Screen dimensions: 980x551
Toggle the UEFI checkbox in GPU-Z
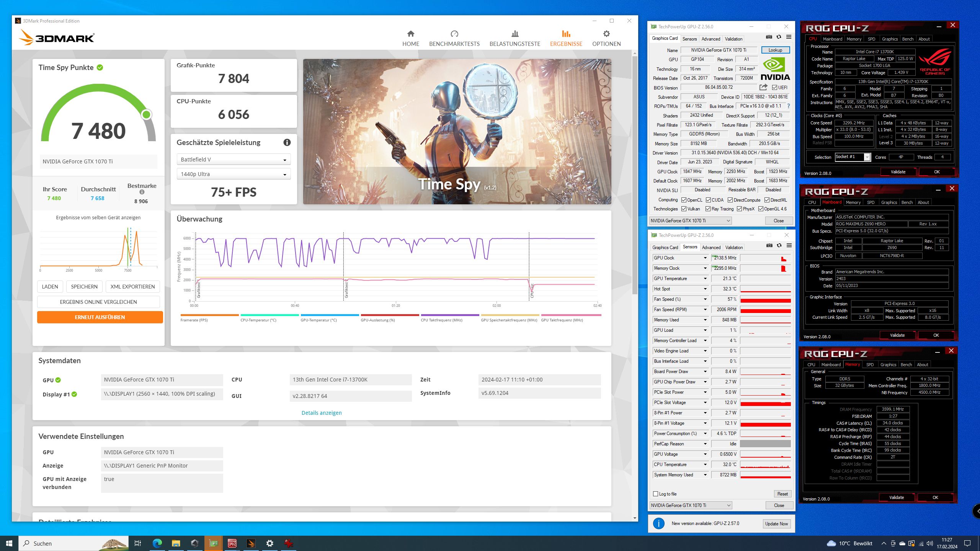coord(774,88)
